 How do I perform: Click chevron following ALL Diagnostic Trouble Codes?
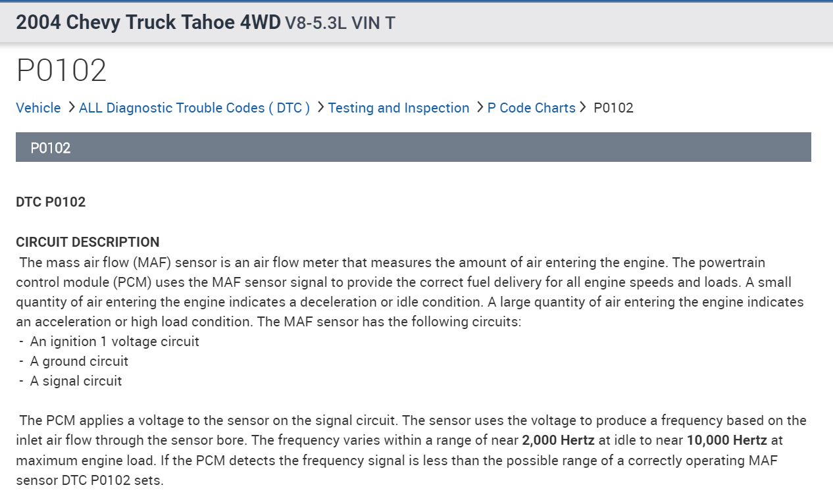coord(320,108)
